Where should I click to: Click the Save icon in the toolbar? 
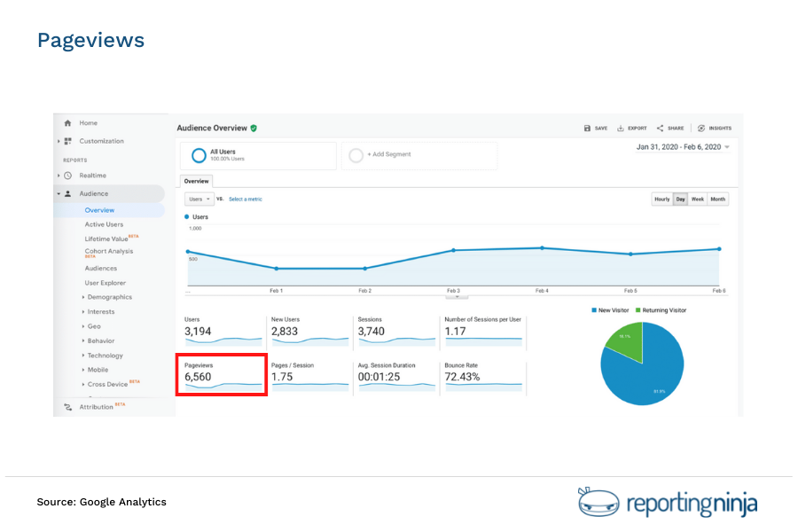tap(587, 128)
